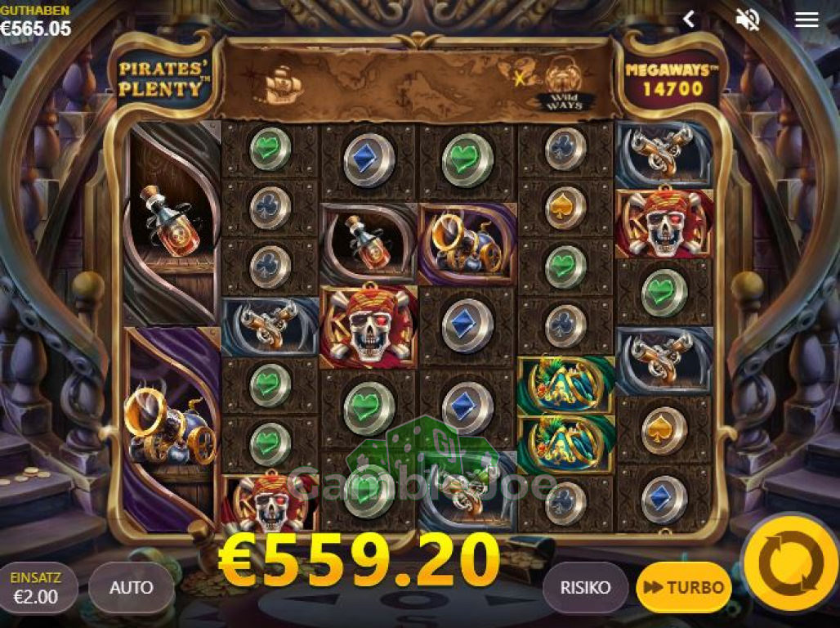Click the RISIKO gamble button

tap(585, 587)
